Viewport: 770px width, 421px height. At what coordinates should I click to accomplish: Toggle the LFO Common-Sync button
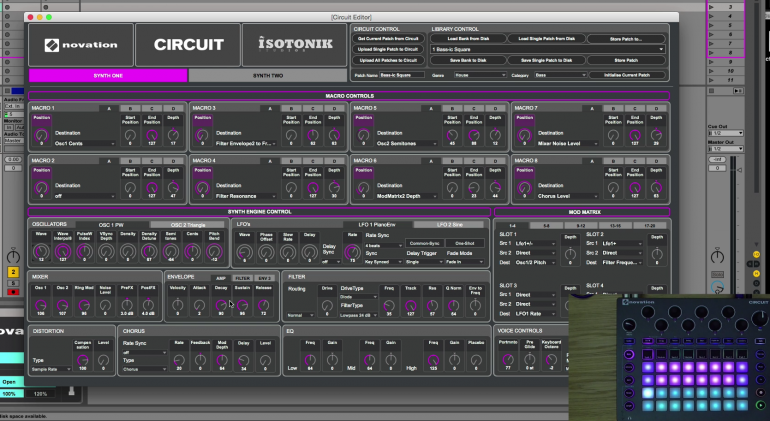click(424, 243)
